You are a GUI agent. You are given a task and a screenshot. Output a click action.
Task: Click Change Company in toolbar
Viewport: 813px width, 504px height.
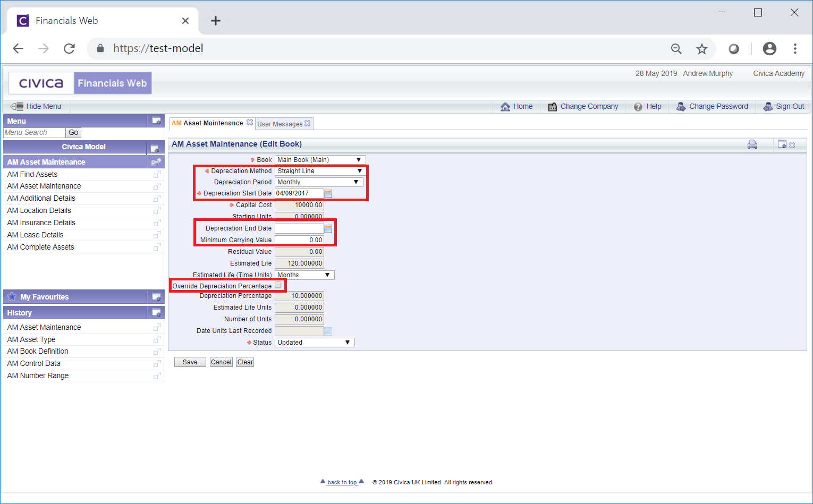pos(583,106)
